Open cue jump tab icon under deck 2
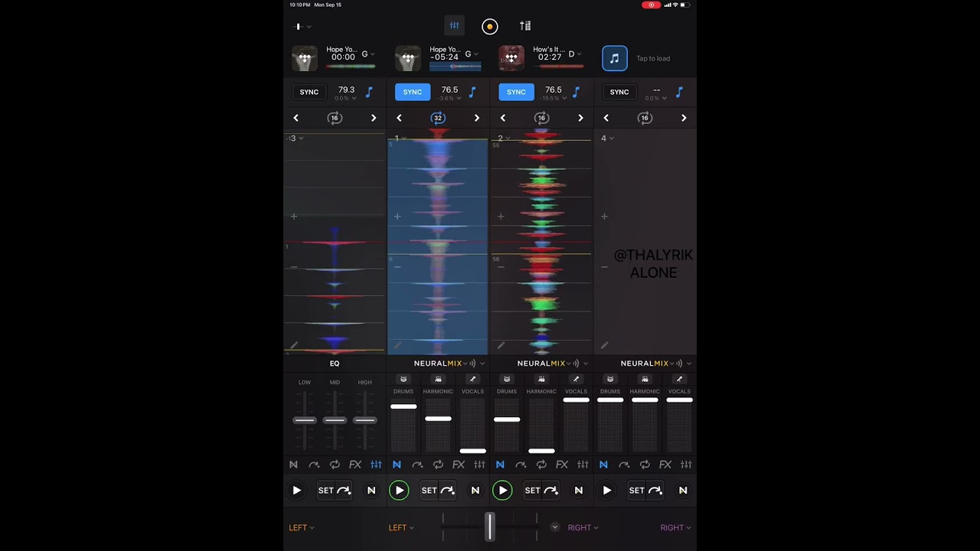Screen dimensions: 980x551 click(x=521, y=465)
